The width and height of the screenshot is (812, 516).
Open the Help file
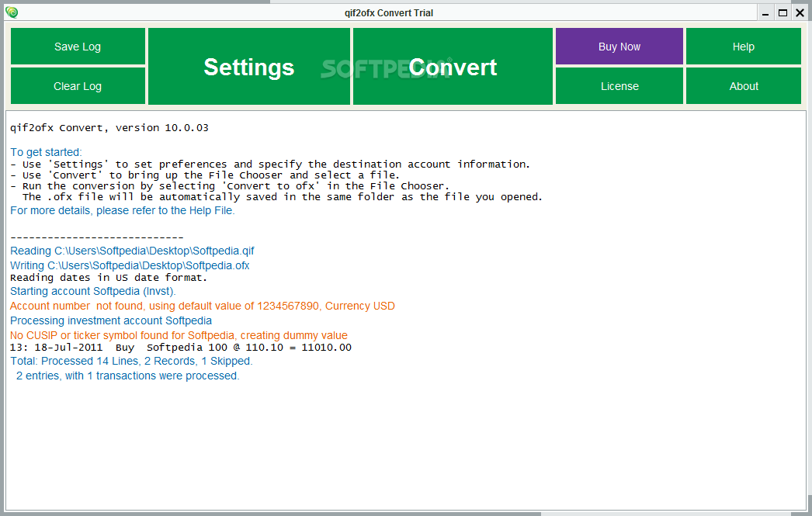click(x=743, y=47)
